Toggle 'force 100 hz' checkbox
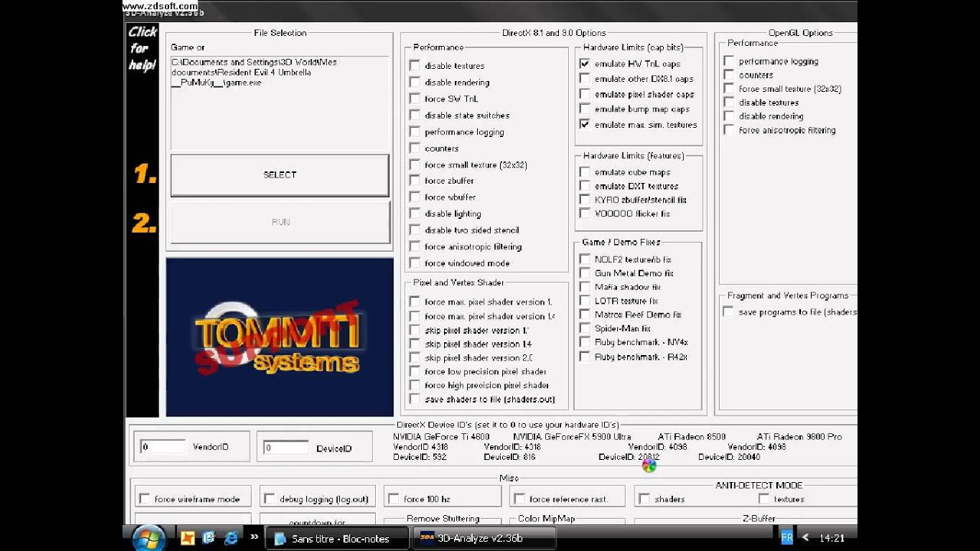 [x=394, y=499]
